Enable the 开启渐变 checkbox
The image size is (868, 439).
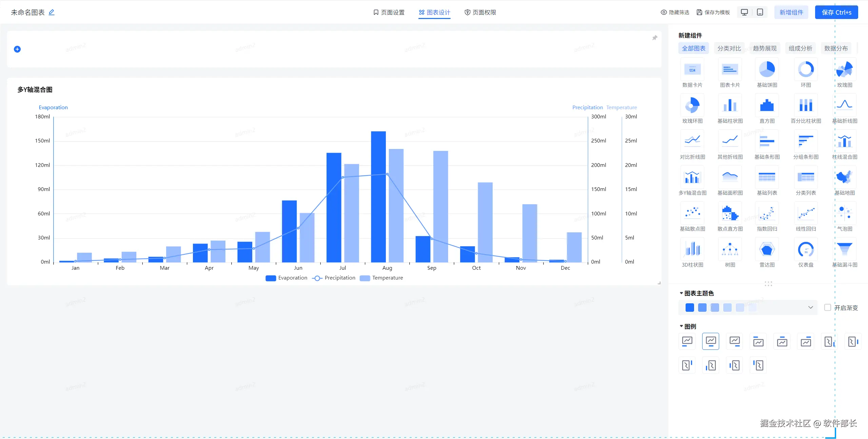tap(828, 307)
